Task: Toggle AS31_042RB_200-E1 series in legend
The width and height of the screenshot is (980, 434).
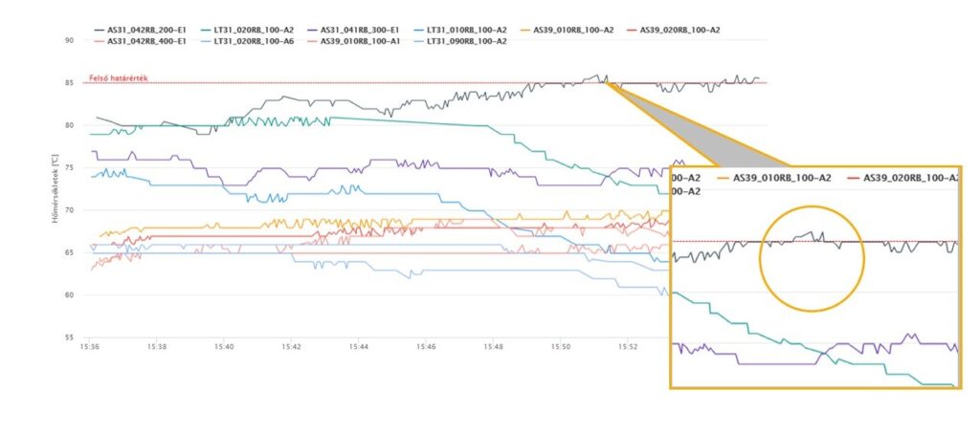Action: tap(140, 30)
